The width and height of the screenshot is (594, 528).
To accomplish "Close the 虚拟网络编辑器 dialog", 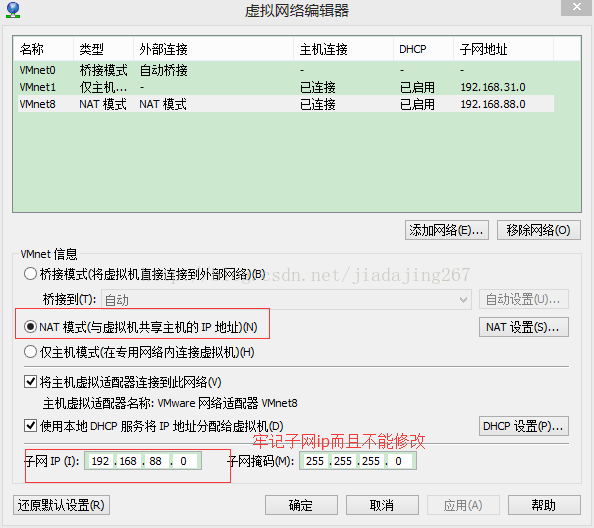I will pyautogui.click(x=577, y=7).
